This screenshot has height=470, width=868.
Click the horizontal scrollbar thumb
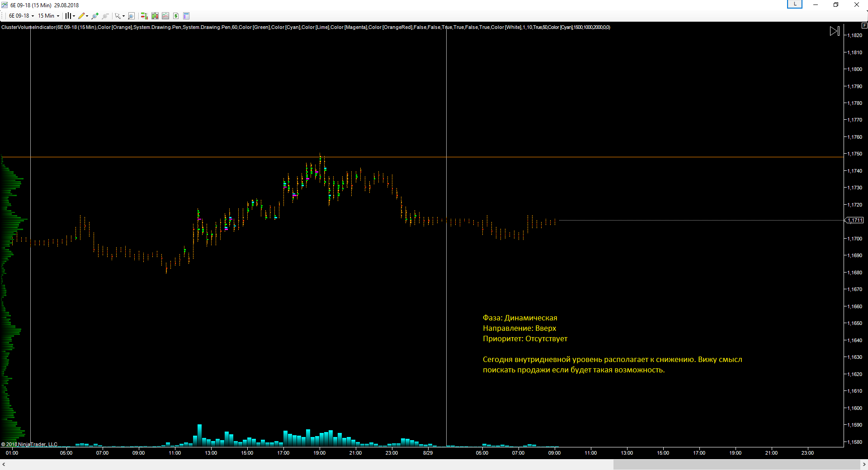tap(736, 464)
